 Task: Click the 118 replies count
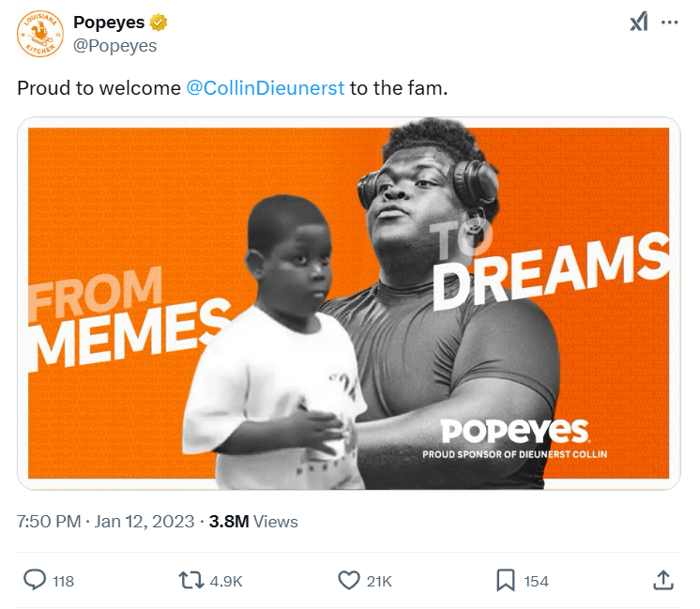pyautogui.click(x=63, y=582)
